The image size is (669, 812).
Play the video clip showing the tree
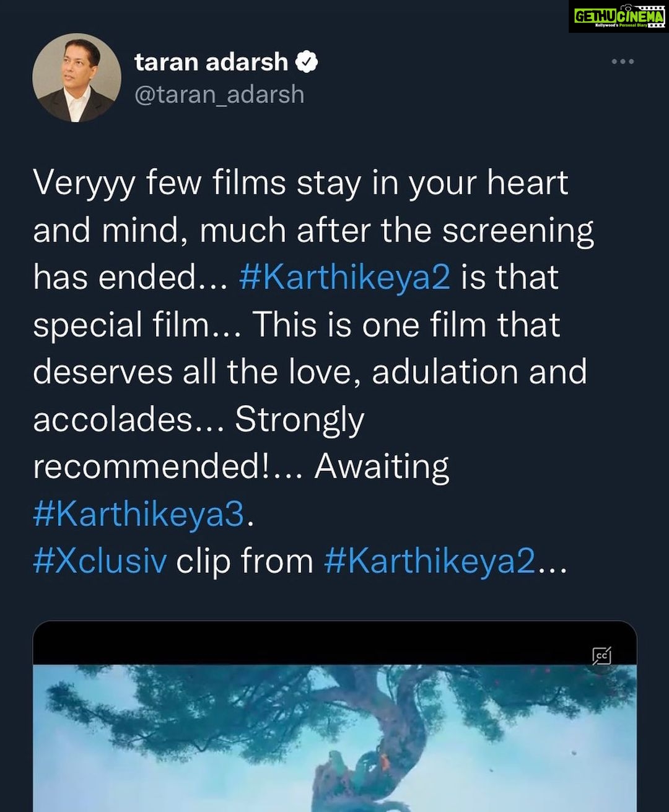coord(334,737)
